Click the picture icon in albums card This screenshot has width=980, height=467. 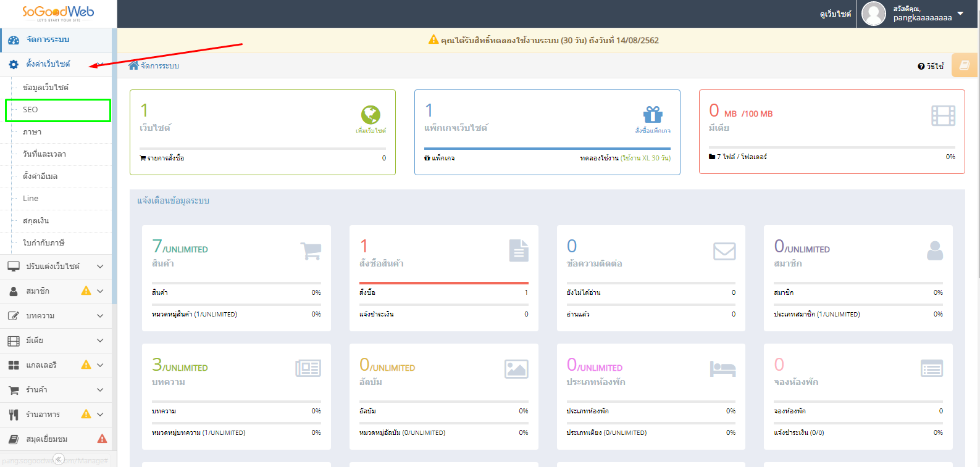coord(516,369)
